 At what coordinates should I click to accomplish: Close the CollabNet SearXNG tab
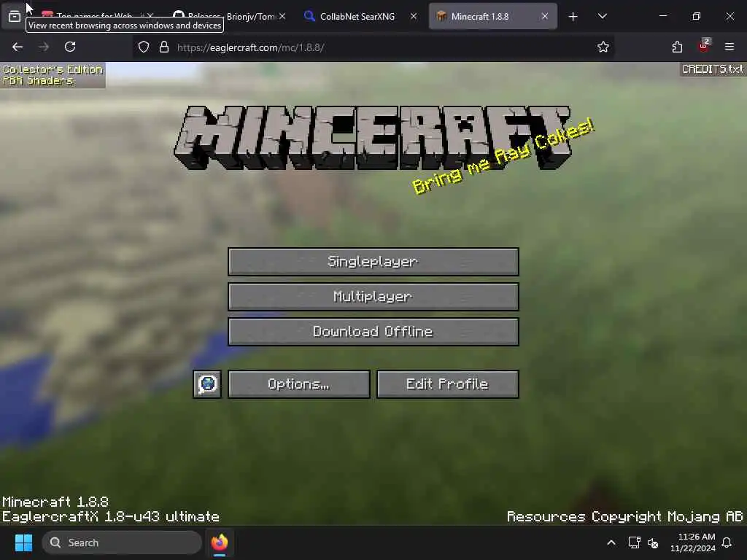point(414,16)
